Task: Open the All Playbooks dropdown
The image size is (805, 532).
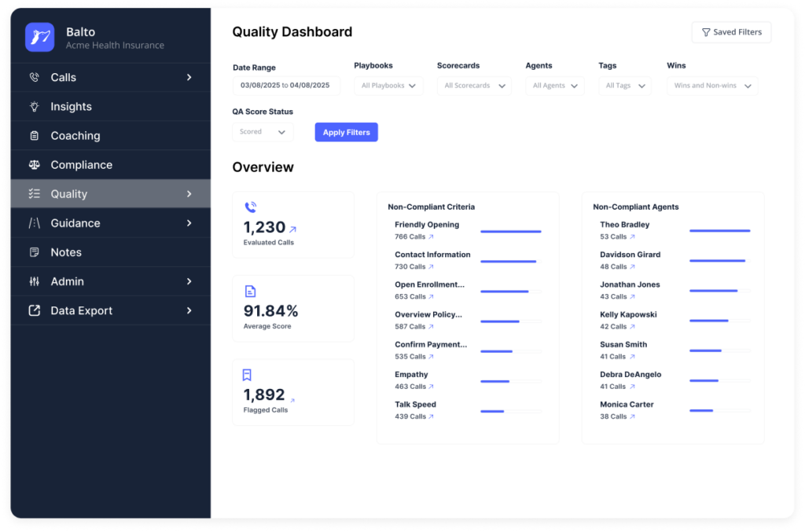Action: (388, 86)
